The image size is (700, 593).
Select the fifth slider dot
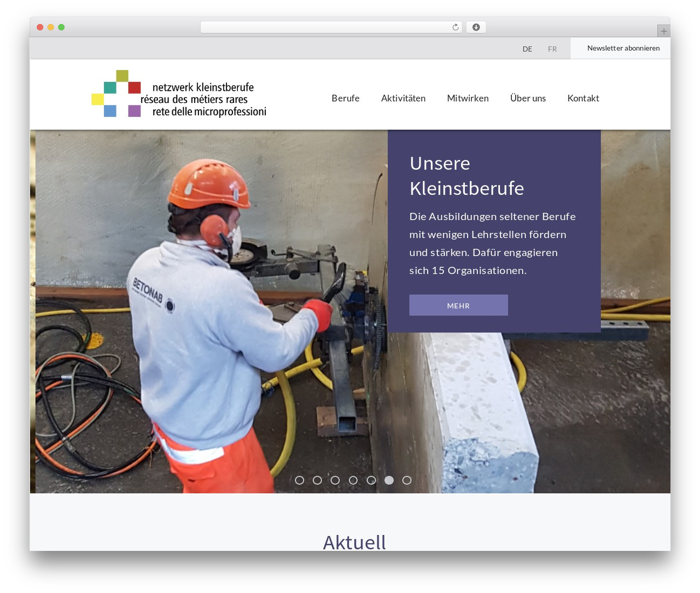click(x=371, y=480)
